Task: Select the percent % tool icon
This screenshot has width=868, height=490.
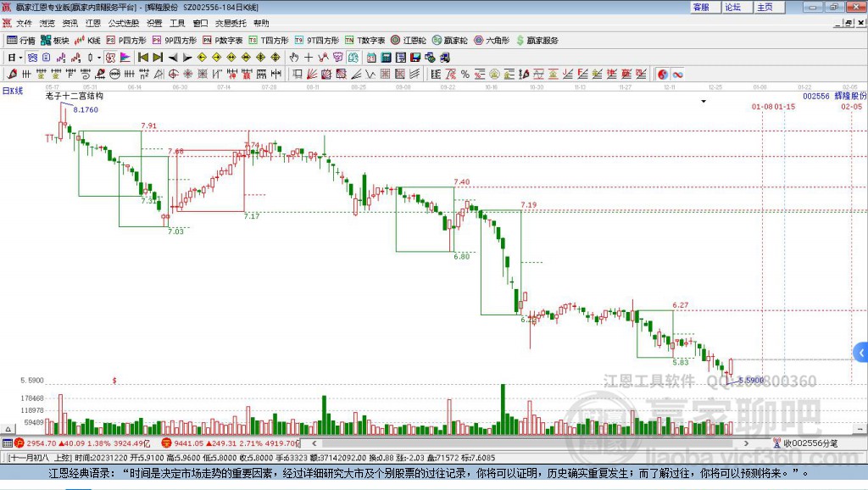Action: 465,75
